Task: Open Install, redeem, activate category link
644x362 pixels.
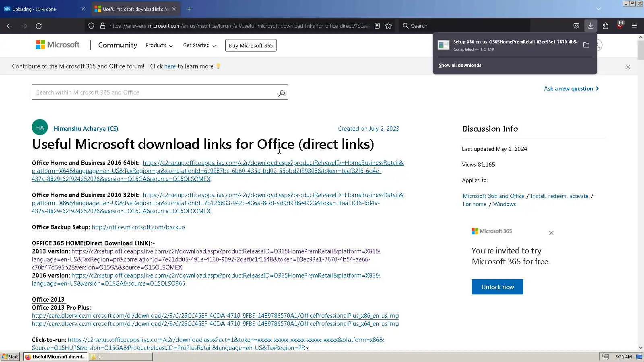Action: click(559, 196)
